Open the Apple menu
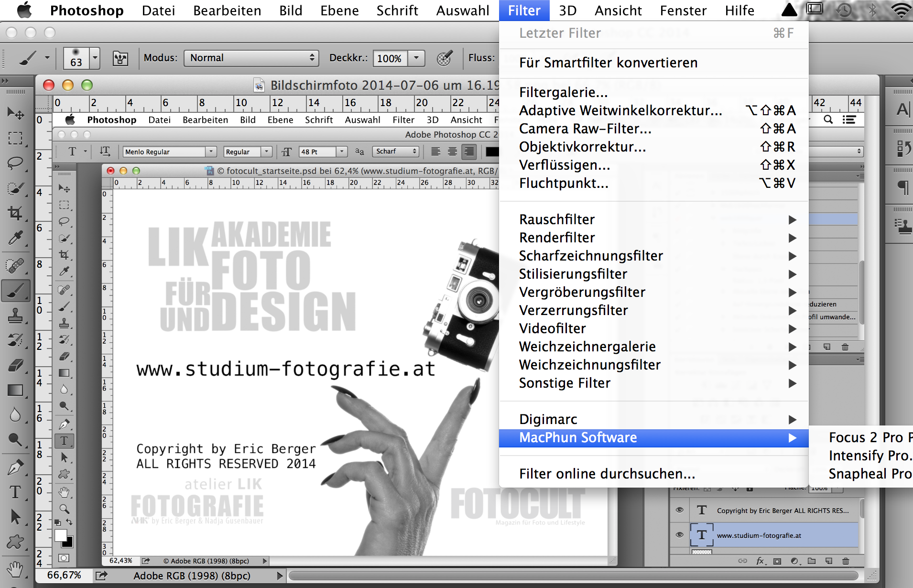Viewport: 913px width, 588px height. (24, 10)
